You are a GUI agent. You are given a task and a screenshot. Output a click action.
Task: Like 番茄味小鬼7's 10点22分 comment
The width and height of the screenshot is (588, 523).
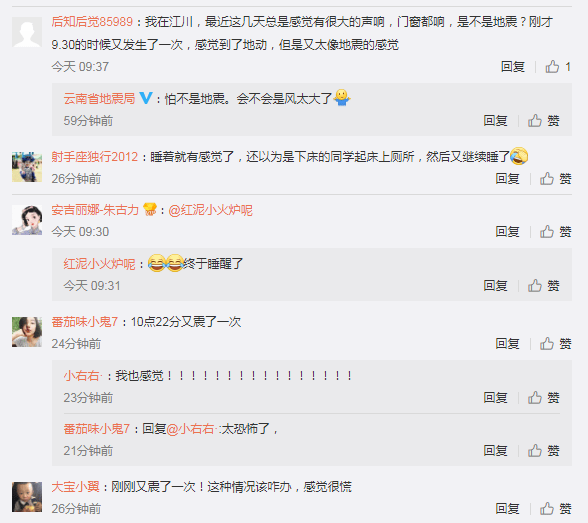[555, 343]
